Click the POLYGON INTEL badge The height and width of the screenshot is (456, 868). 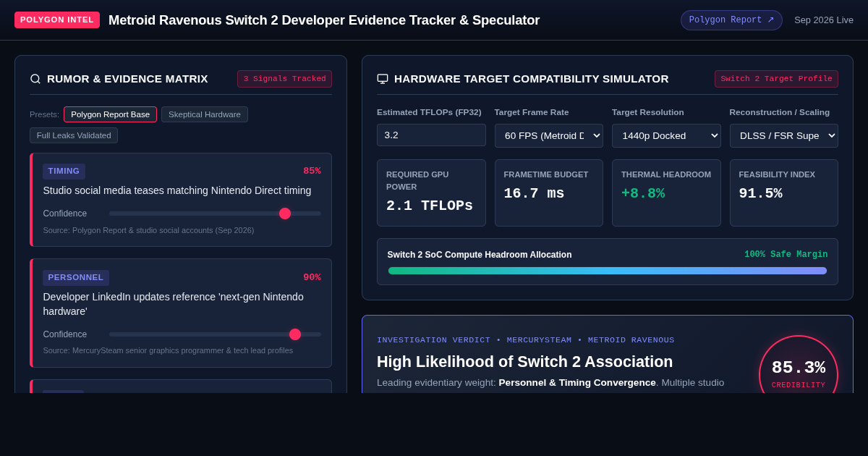pos(57,20)
